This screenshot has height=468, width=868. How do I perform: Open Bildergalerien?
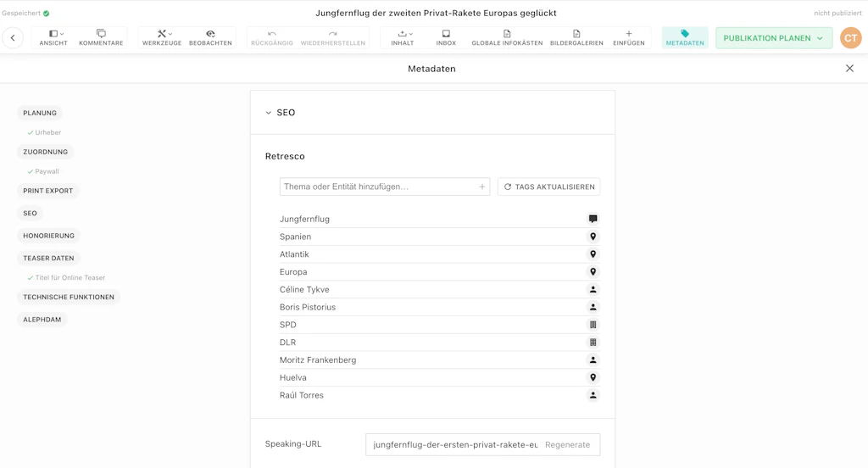point(576,37)
